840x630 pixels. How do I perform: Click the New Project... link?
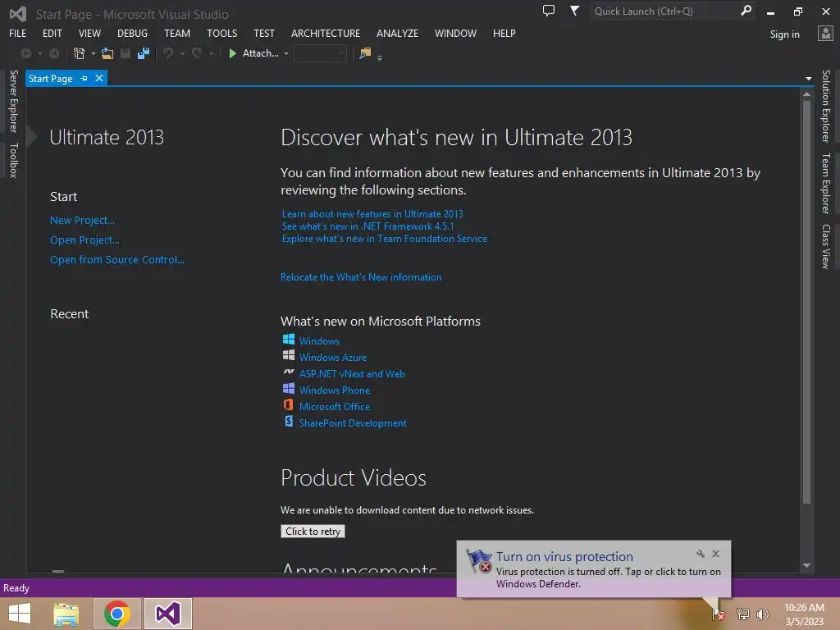[x=83, y=220]
